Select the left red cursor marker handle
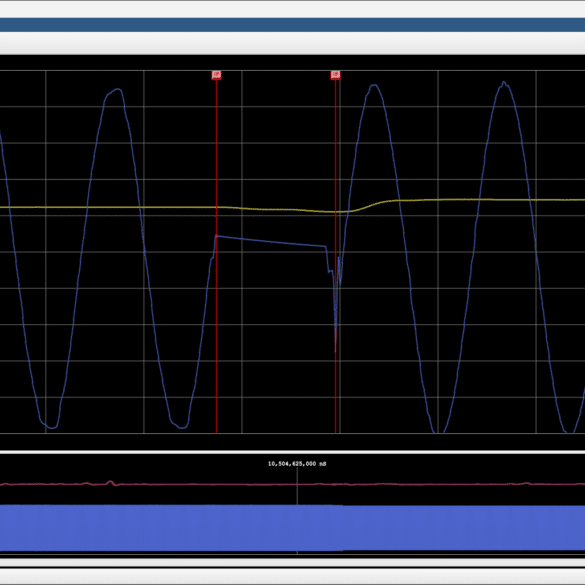The height and width of the screenshot is (585, 585). pyautogui.click(x=216, y=75)
